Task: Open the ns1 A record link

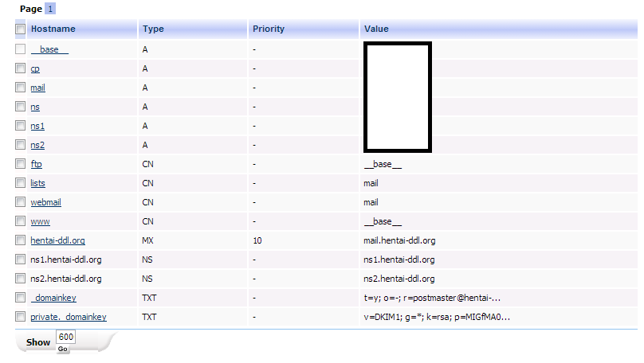Action: [x=37, y=126]
